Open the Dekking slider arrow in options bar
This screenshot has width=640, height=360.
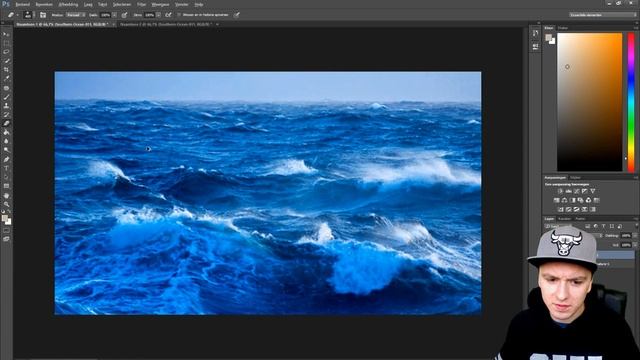(114, 15)
